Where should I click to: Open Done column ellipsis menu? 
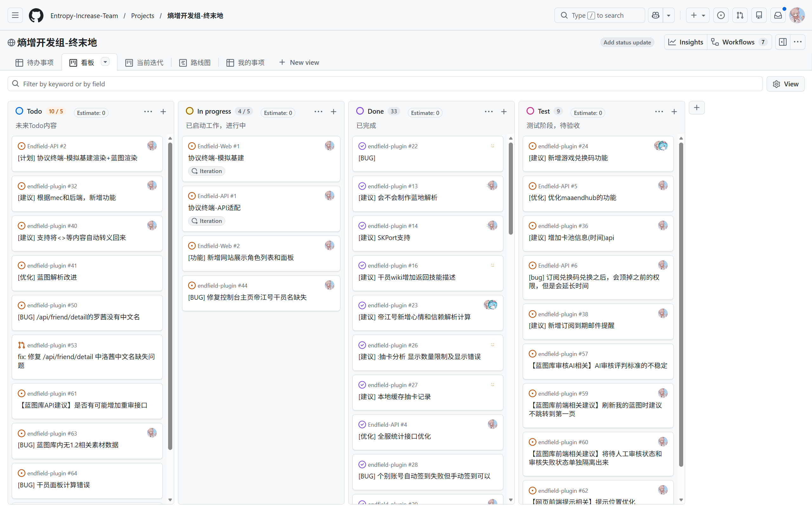(x=488, y=111)
